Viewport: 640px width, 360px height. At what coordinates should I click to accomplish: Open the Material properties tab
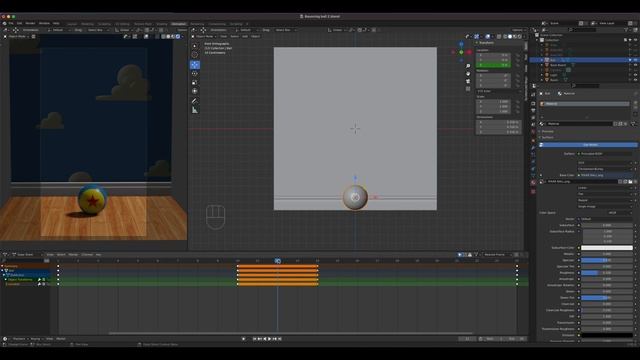coord(533,183)
